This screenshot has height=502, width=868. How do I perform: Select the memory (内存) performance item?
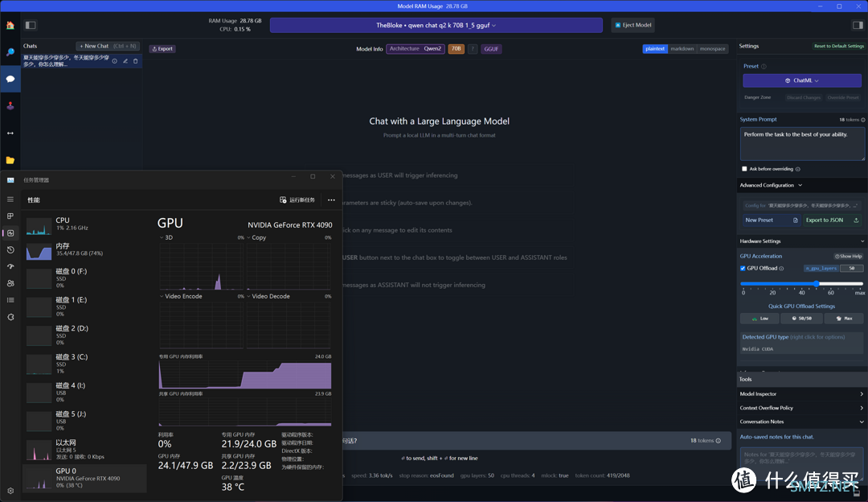[x=84, y=250]
